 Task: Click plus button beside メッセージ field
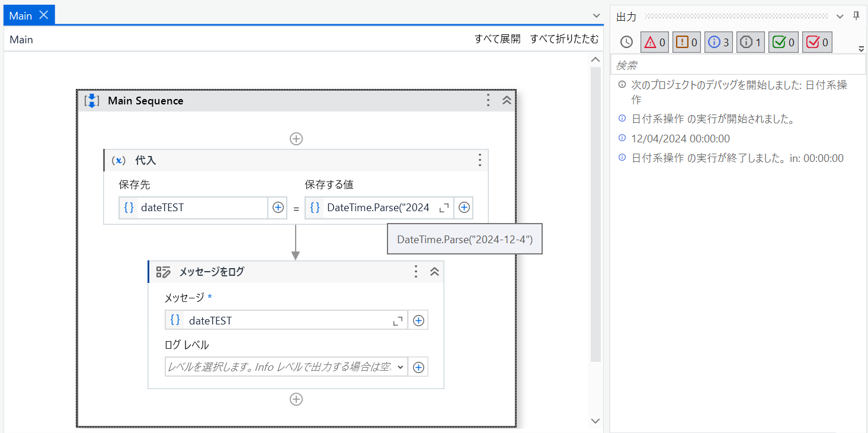tap(418, 320)
